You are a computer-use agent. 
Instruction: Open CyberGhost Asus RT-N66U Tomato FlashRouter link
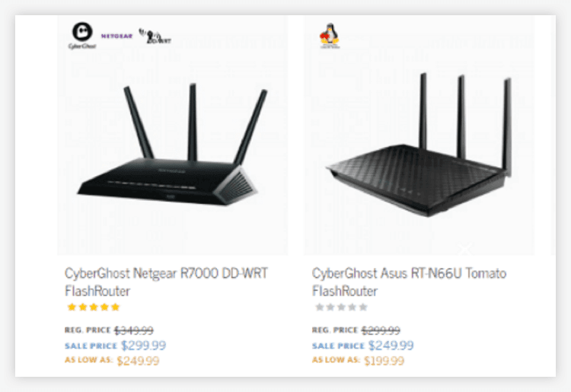(409, 282)
